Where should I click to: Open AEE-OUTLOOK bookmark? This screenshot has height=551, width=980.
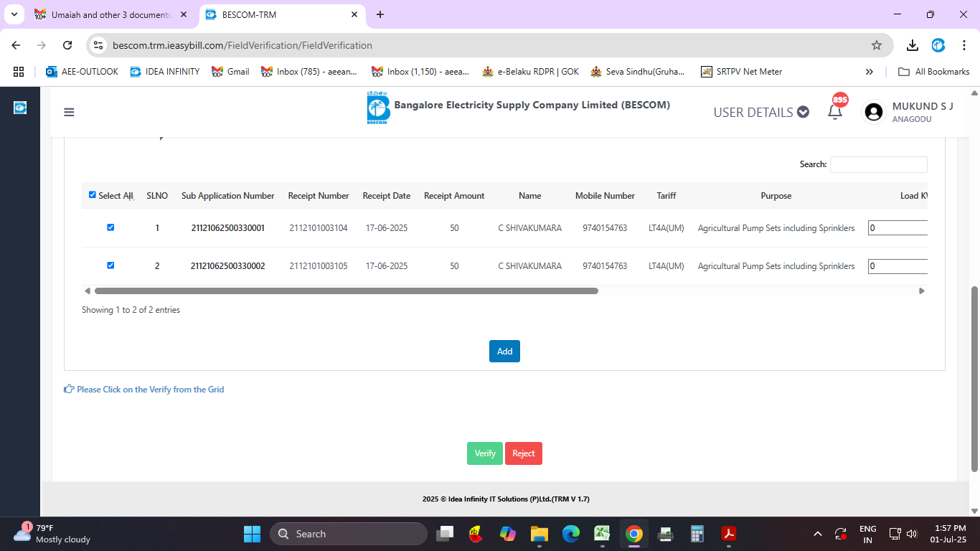point(82,72)
